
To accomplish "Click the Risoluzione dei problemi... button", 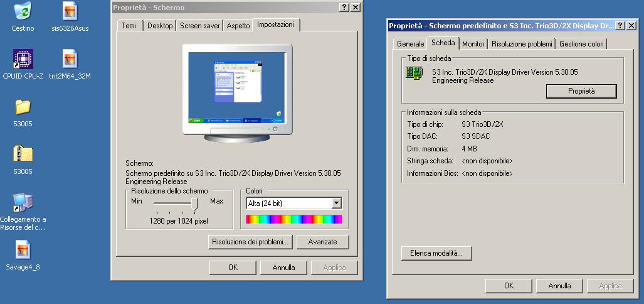I will tap(250, 242).
